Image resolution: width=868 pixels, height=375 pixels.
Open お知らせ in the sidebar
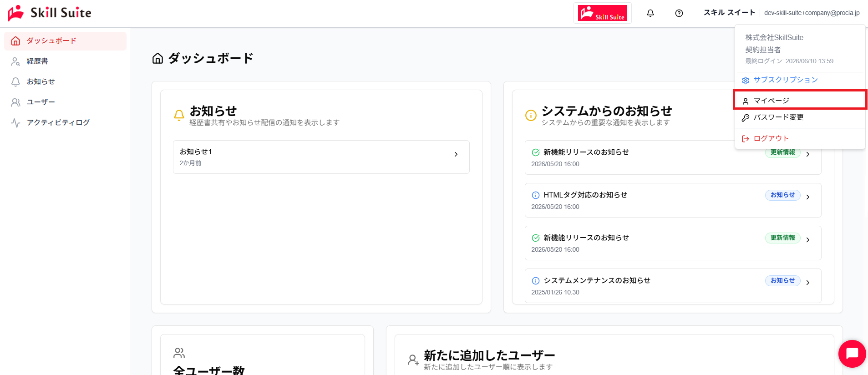(65, 82)
